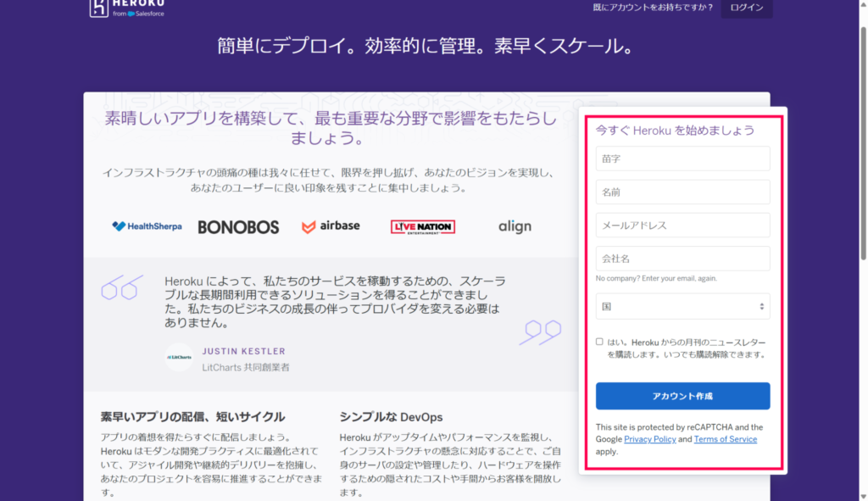Click the text LitCharts 共同創業者

coord(246,367)
